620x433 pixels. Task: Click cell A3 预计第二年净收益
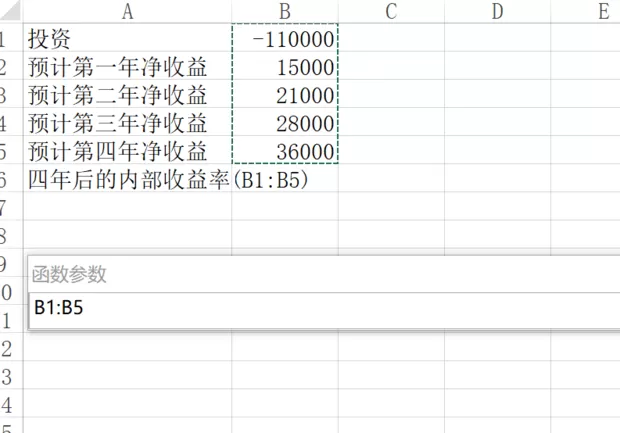pos(127,94)
